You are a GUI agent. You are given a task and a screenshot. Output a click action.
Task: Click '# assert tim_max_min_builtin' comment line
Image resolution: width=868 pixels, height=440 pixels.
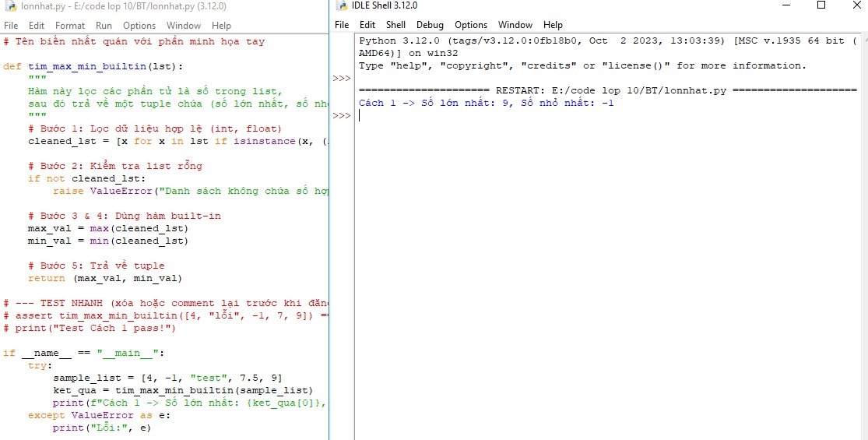click(x=166, y=315)
